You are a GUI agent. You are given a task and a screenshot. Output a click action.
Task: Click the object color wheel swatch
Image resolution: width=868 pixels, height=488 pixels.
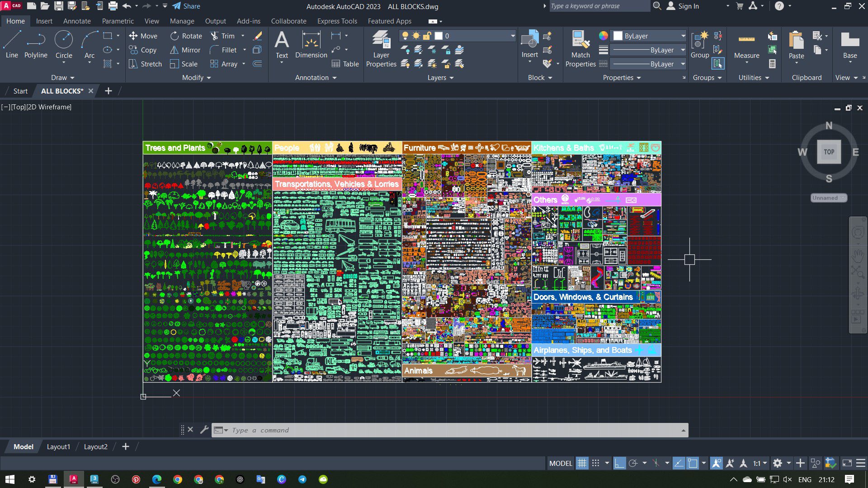click(603, 36)
